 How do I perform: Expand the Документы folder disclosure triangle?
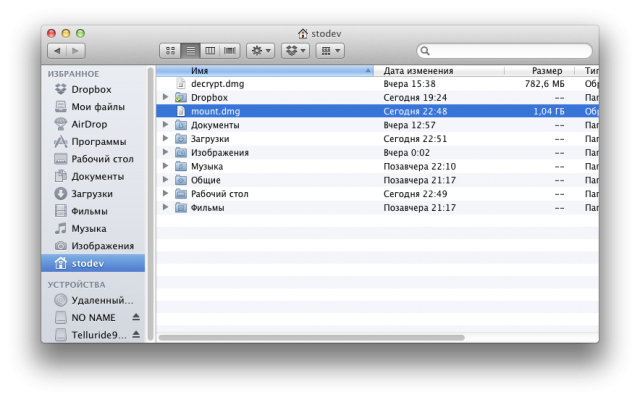coord(166,125)
